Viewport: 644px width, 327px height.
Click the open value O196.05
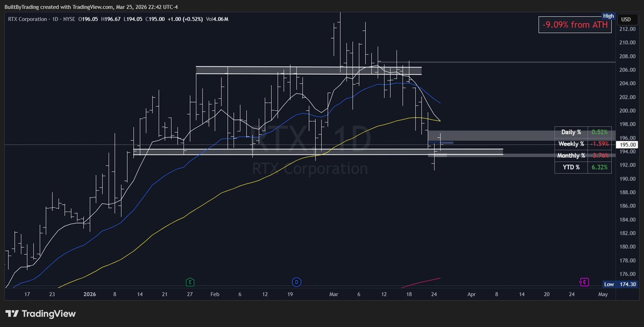[x=88, y=19]
